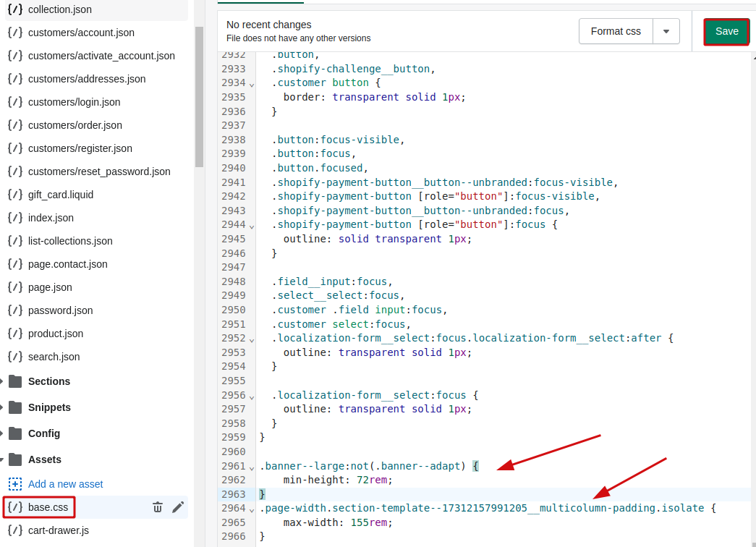Open the Format css dropdown arrow

(666, 31)
